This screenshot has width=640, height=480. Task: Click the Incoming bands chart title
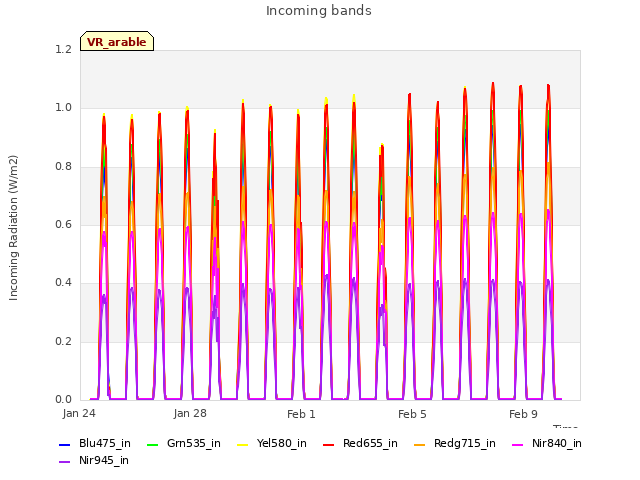pos(319,11)
